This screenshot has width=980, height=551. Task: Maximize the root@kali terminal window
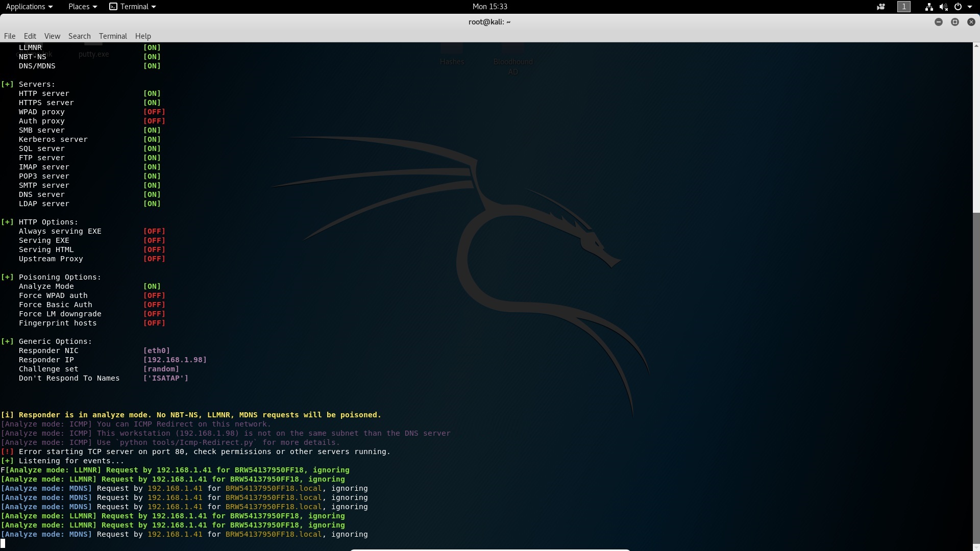(x=954, y=22)
